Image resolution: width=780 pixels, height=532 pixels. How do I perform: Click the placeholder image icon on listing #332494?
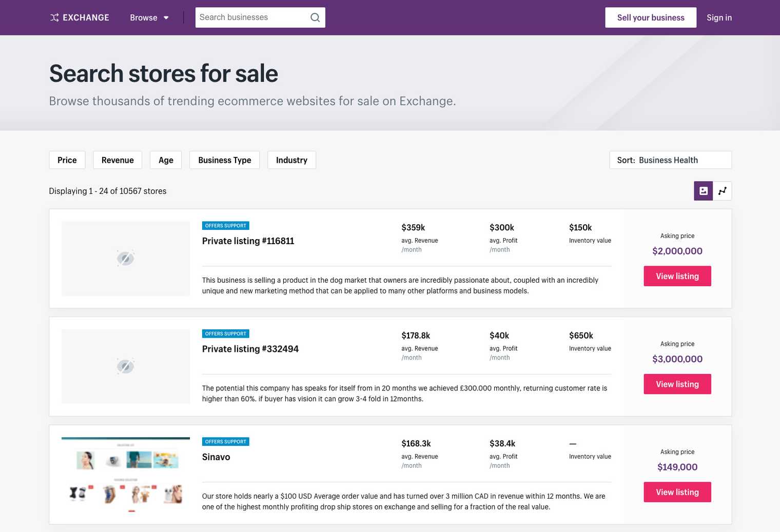click(125, 366)
